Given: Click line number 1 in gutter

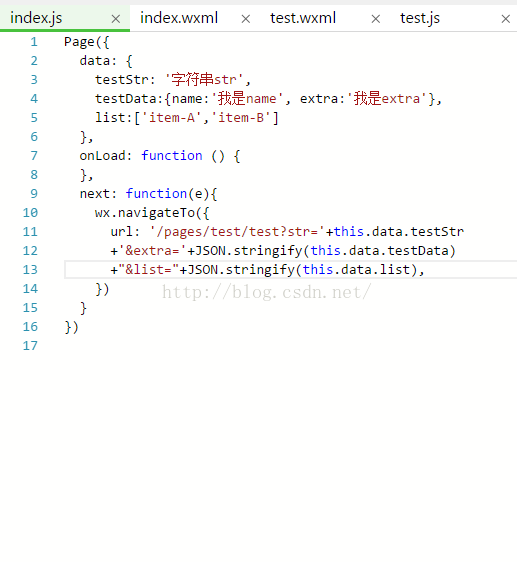Looking at the screenshot, I should pyautogui.click(x=34, y=42).
